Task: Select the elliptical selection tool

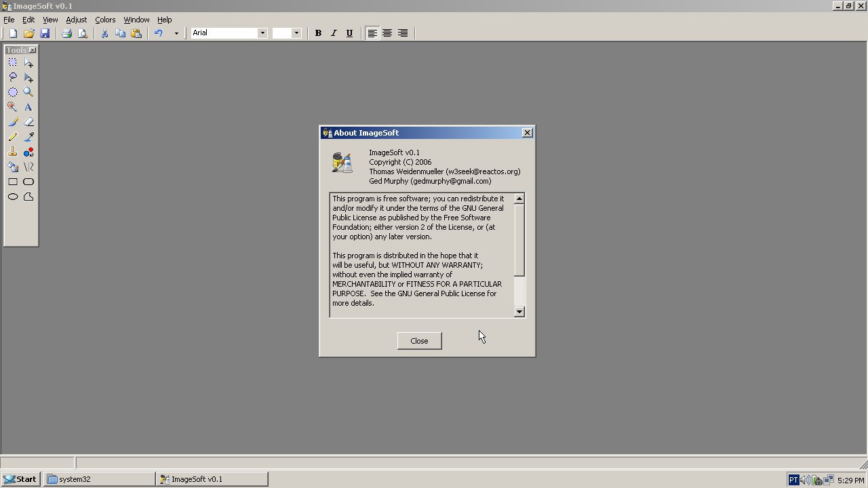Action: (13, 92)
